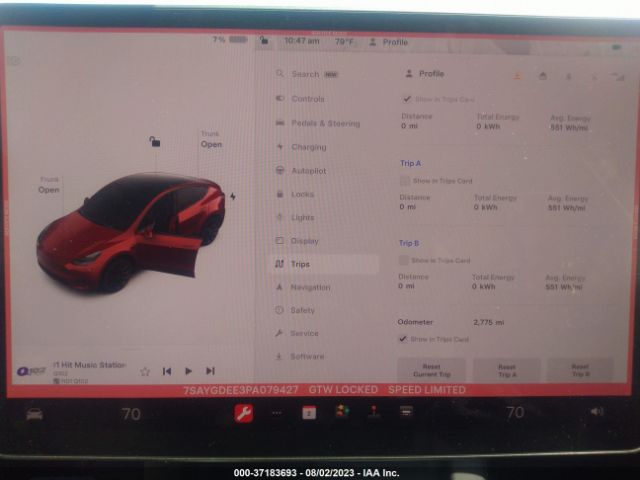The image size is (640, 480).
Task: Toggle Show in Trips Card for Odometer
Action: coord(402,339)
